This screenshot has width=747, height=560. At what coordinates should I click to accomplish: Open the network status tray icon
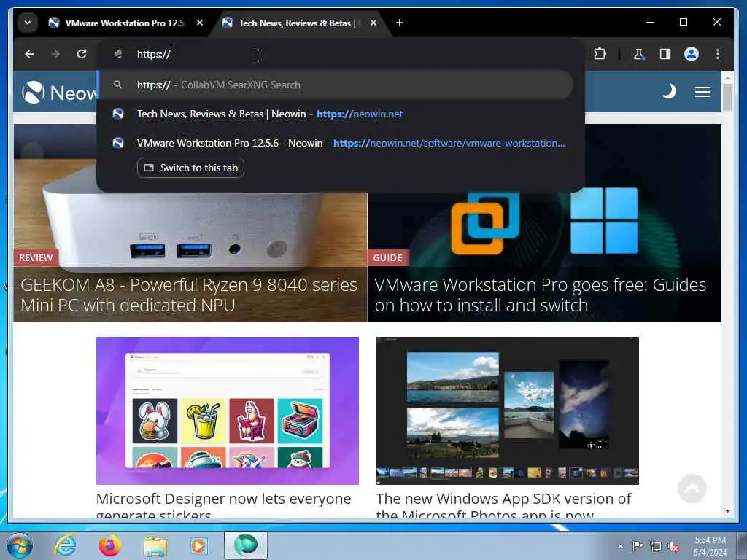coord(656,547)
